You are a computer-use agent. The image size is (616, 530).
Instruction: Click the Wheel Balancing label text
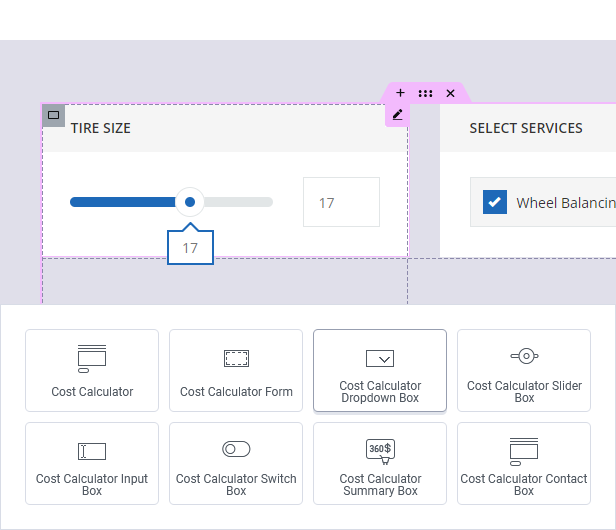pyautogui.click(x=565, y=203)
